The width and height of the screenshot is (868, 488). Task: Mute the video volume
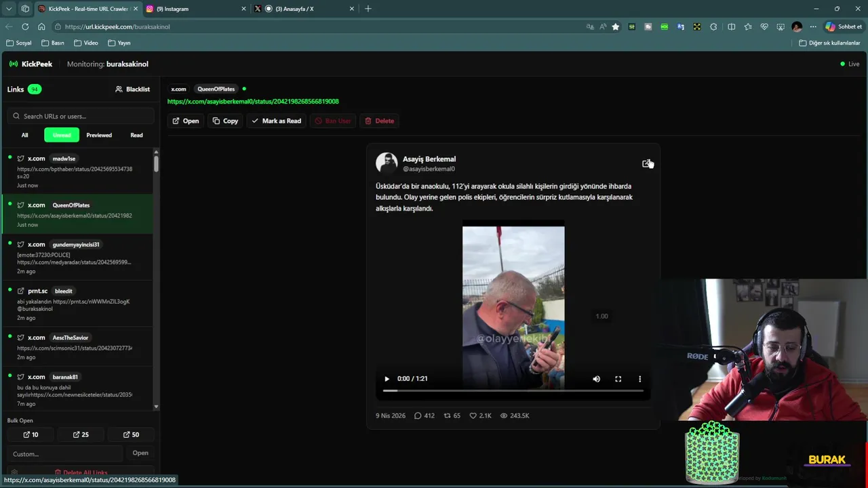[596, 379]
